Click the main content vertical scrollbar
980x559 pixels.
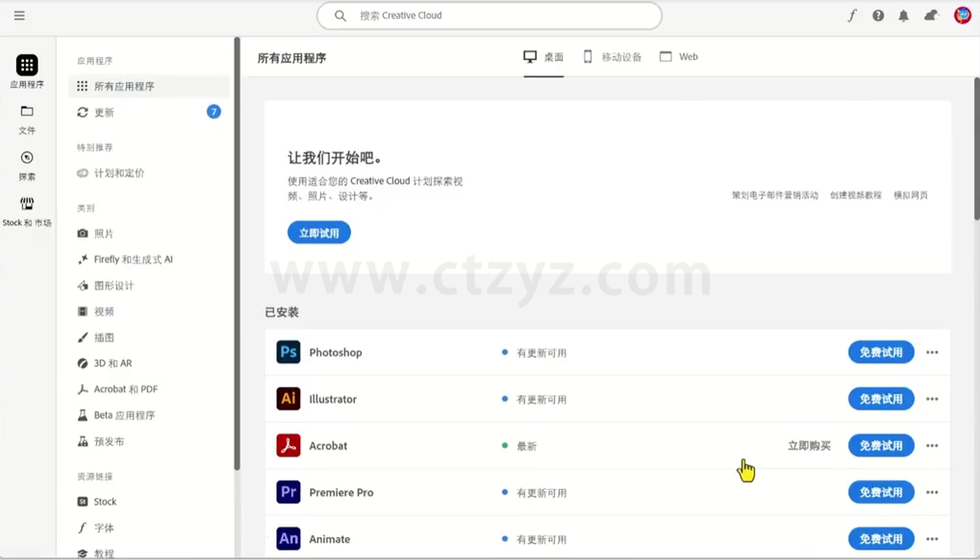(976, 148)
